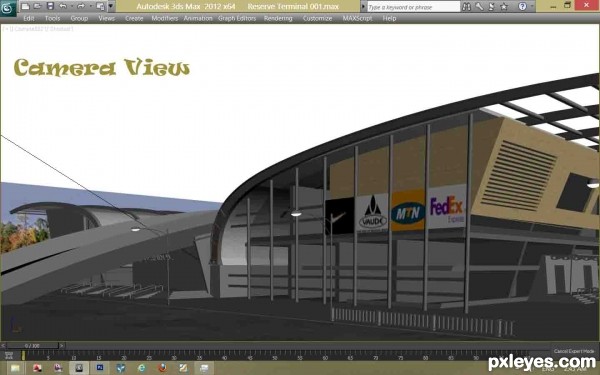This screenshot has width=600, height=375.
Task: Click the last highlighted taskbar app icon
Action: coord(204,368)
